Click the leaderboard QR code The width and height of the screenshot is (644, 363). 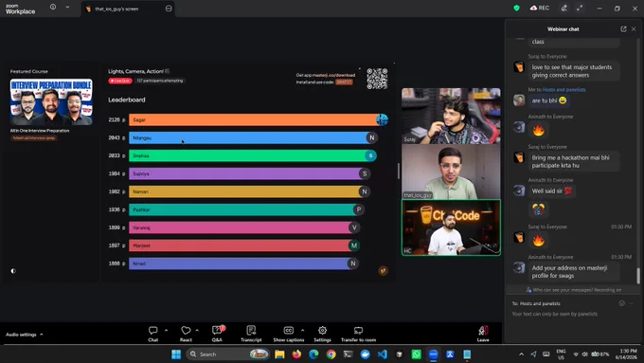(x=377, y=79)
